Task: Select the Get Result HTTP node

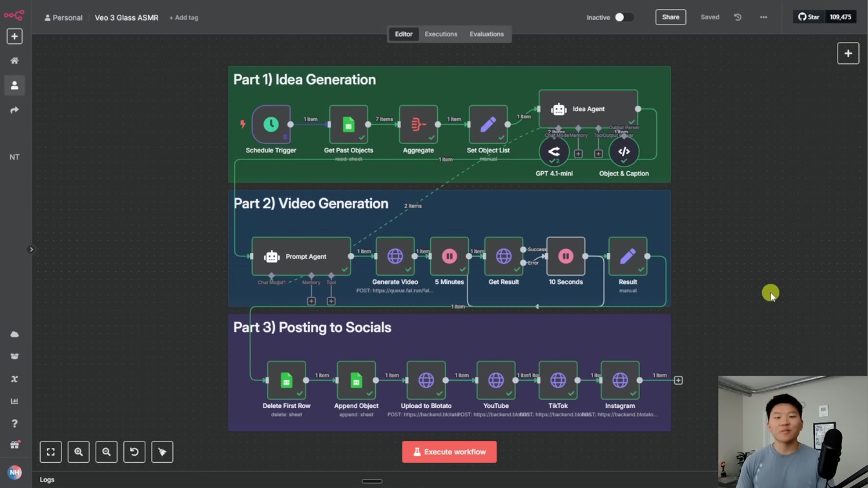Action: [504, 256]
